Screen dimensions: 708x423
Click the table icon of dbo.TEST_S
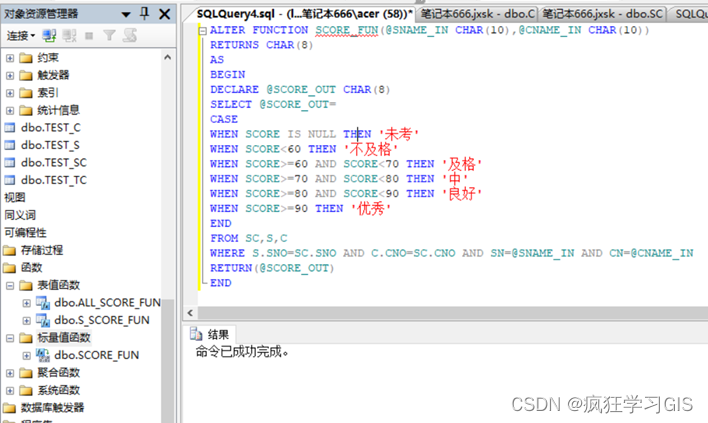tap(9, 145)
